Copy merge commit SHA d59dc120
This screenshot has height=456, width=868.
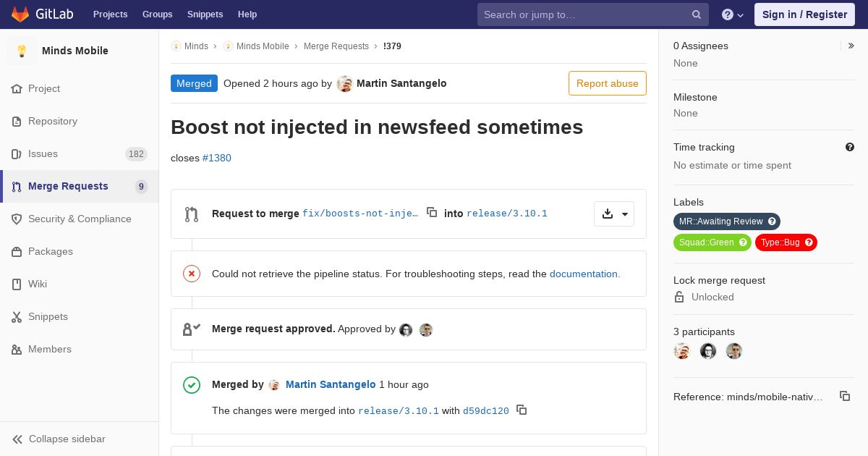[522, 410]
